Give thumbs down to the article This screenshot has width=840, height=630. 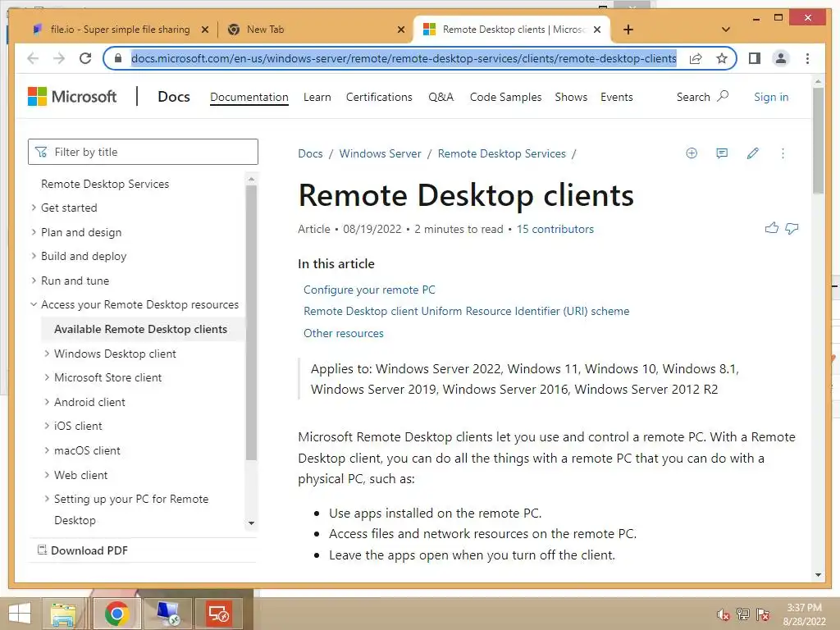tap(792, 228)
